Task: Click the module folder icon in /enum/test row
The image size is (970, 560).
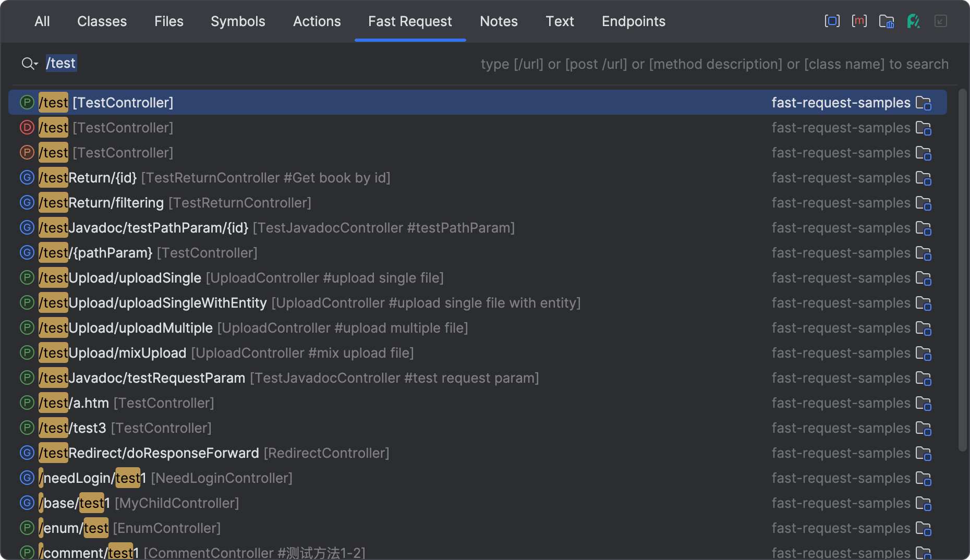Action: click(x=924, y=528)
